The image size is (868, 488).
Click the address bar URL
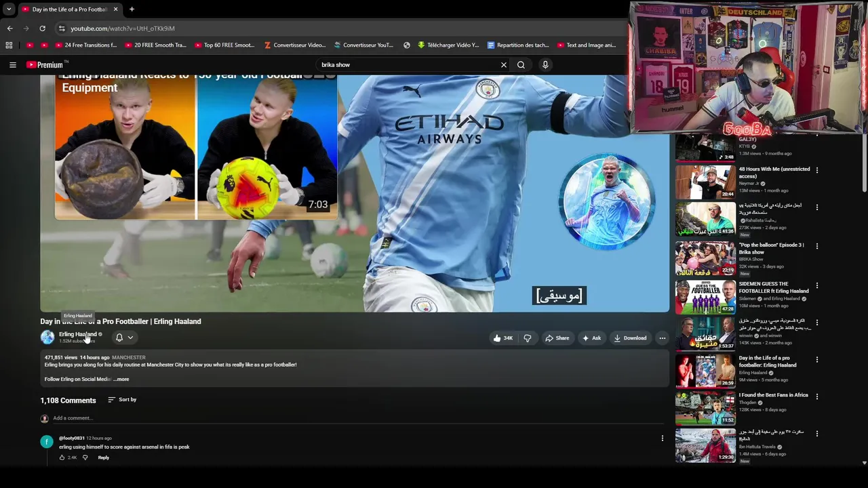click(123, 28)
